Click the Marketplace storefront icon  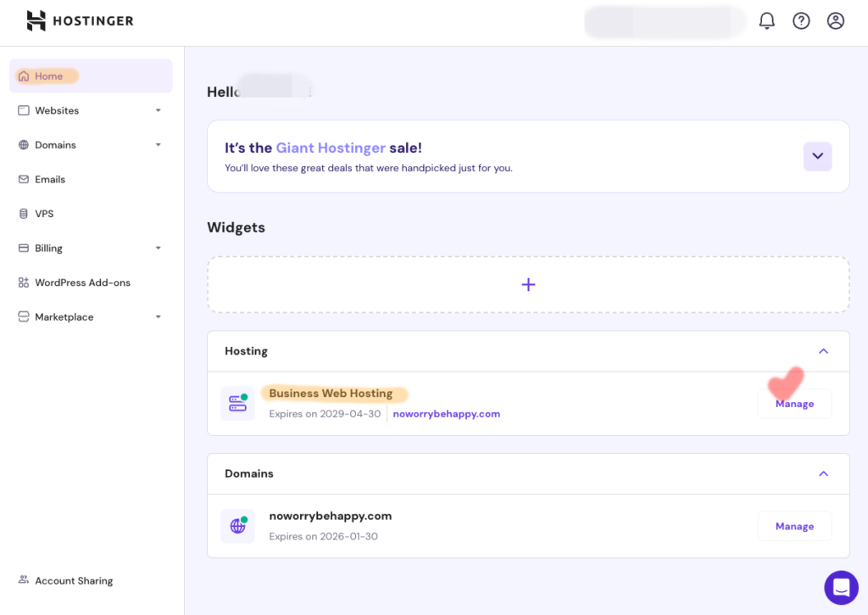[23, 317]
